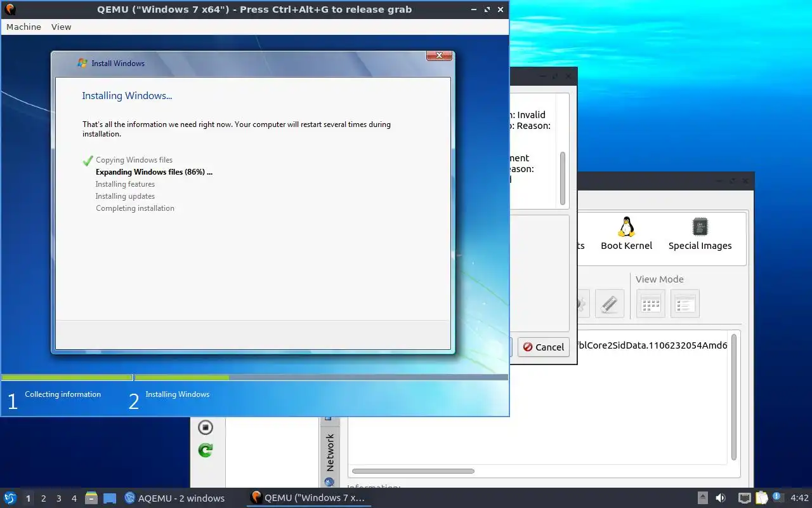Image resolution: width=812 pixels, height=508 pixels.
Task: Click the green checkmark beside Copying Windows files
Action: 88,161
